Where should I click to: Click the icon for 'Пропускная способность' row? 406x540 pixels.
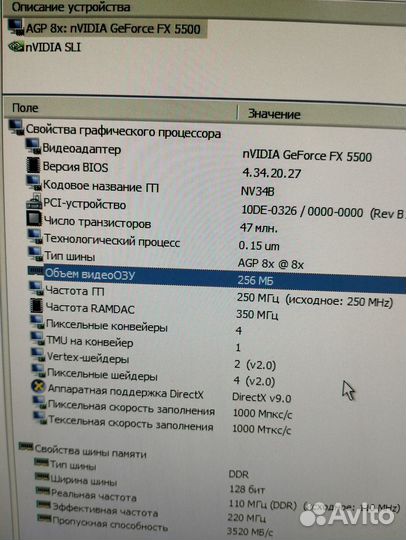(45, 518)
